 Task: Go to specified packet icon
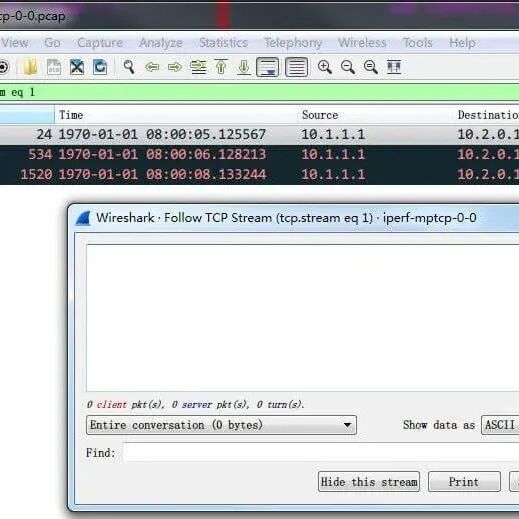[x=198, y=67]
